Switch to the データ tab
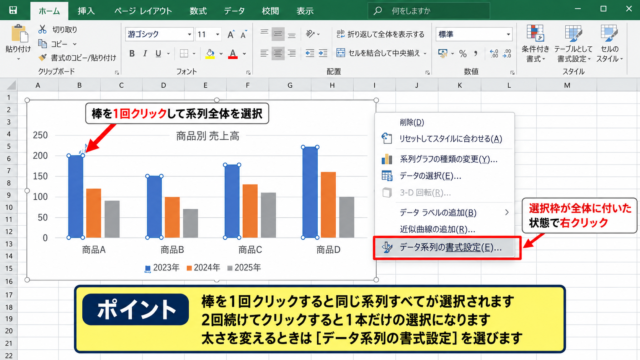 234,11
